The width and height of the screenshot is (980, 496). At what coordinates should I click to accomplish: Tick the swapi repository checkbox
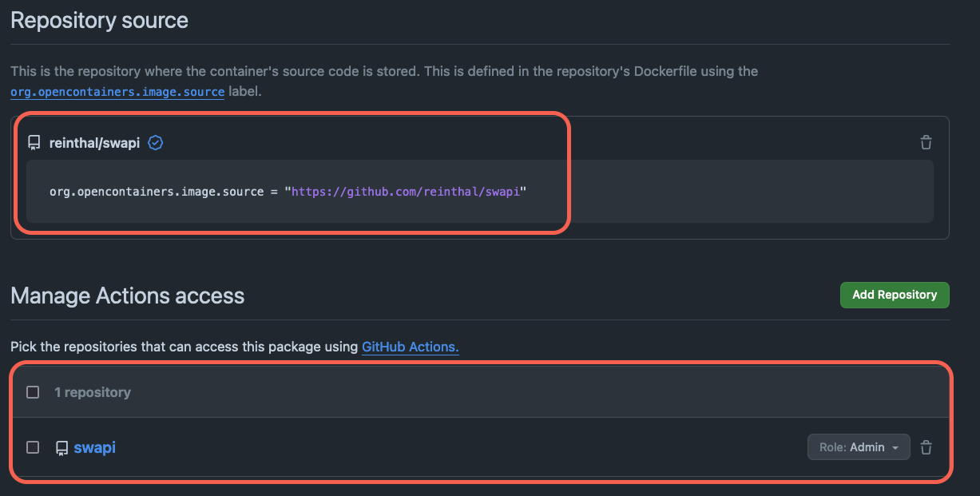33,447
